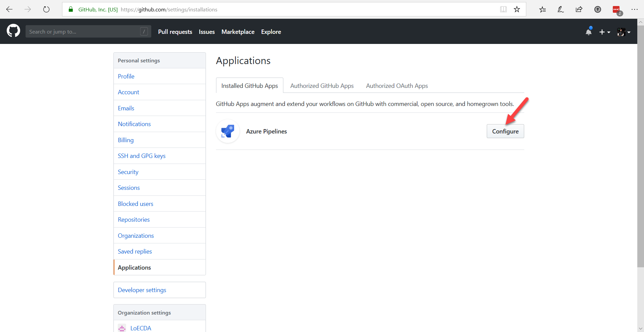Select Installed GitHub Apps tab

click(250, 86)
